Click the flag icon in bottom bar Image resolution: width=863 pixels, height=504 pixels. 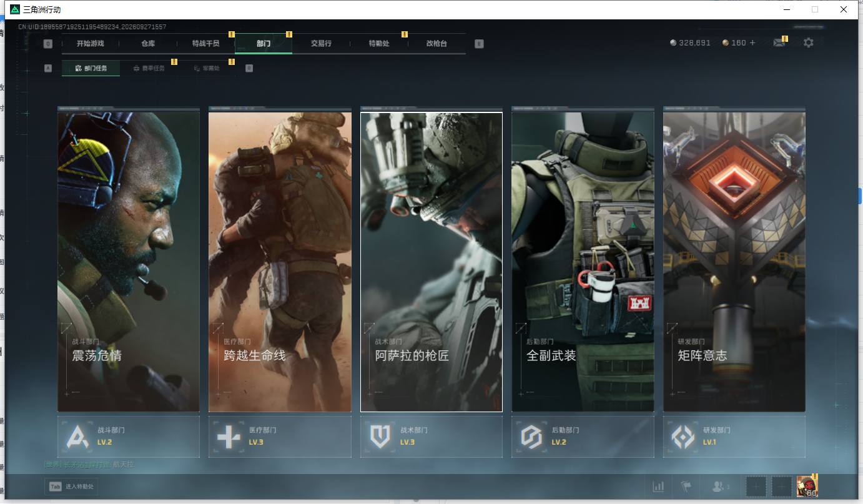coord(686,487)
